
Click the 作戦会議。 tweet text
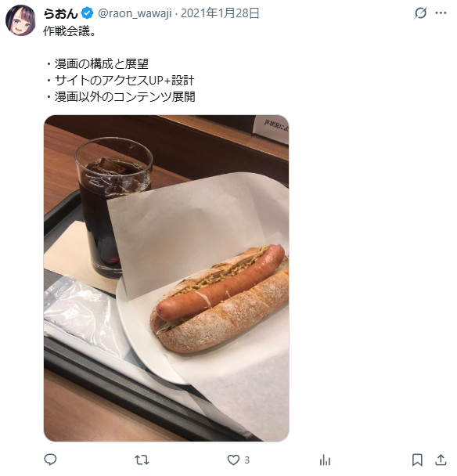tap(70, 31)
